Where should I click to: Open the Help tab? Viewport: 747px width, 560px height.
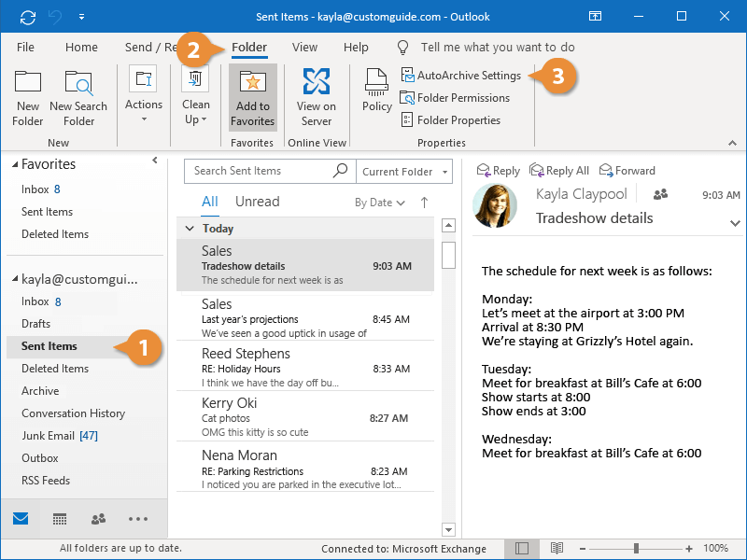point(356,48)
